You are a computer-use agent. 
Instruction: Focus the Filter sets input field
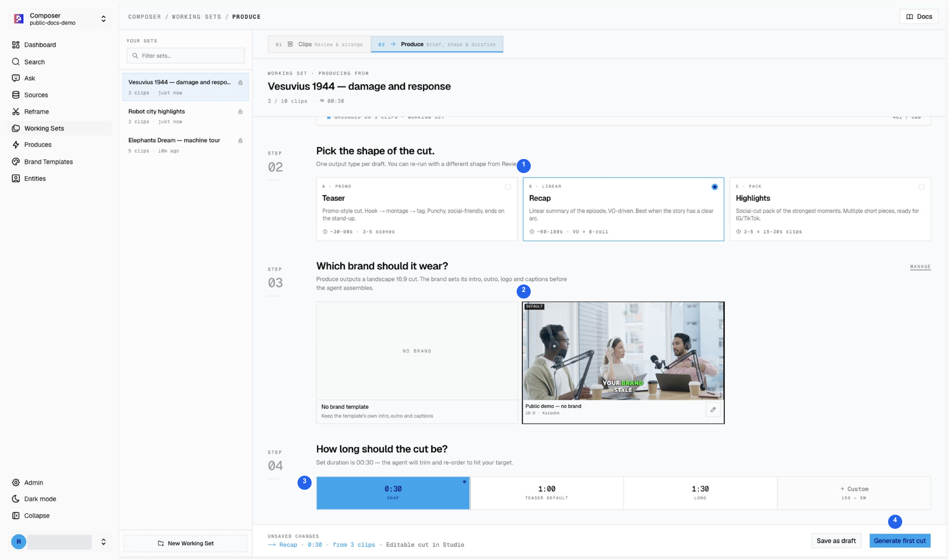[x=186, y=56]
